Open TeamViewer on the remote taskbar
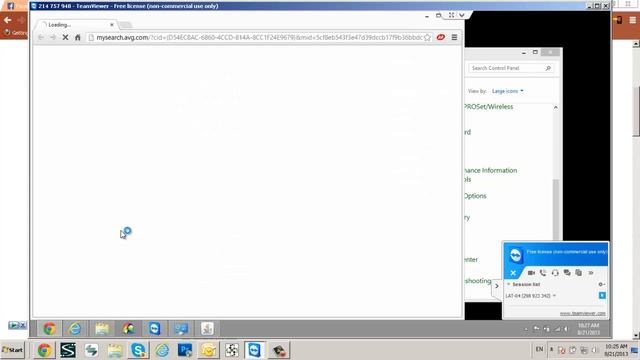640x360 pixels. tap(155, 329)
